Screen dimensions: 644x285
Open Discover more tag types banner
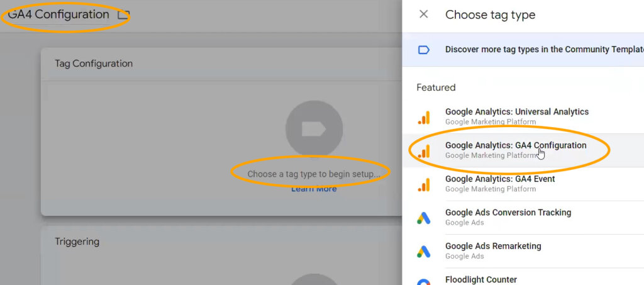523,50
